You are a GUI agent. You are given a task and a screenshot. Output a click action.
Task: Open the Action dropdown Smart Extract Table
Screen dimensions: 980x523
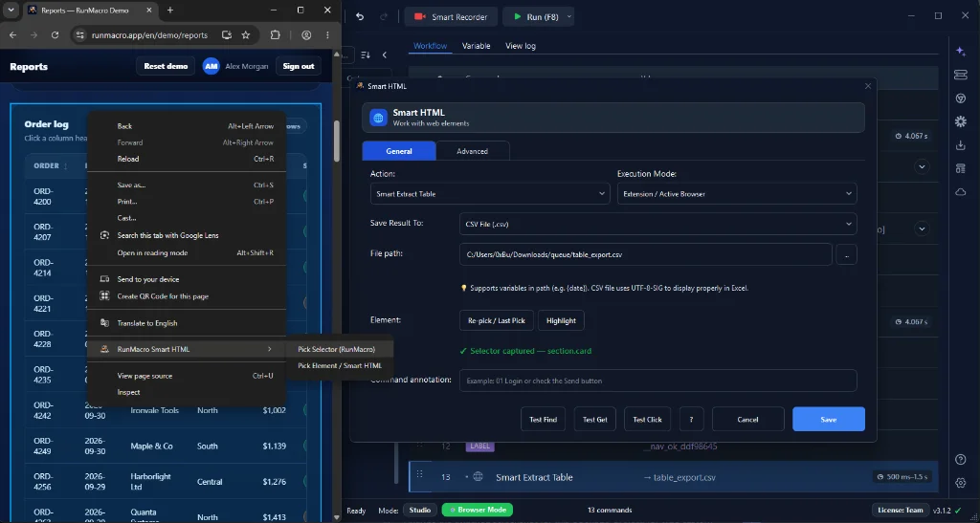[x=490, y=193]
